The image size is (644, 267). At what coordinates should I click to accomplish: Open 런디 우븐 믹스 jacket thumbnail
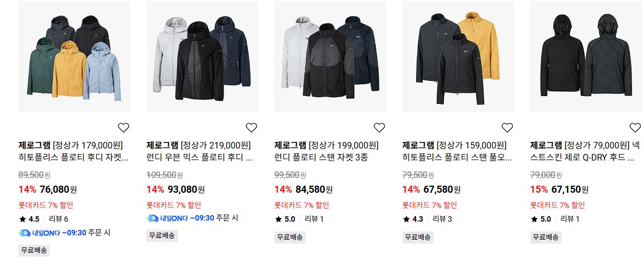(202, 57)
